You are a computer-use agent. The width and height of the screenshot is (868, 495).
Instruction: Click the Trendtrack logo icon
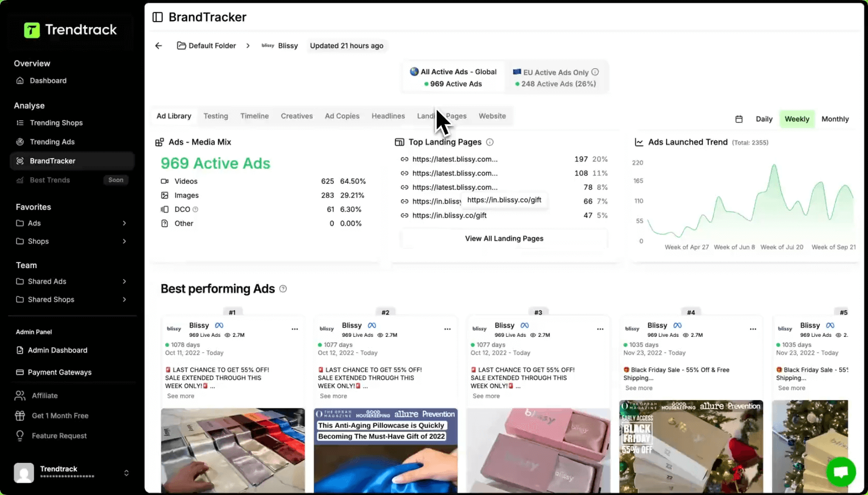point(32,30)
